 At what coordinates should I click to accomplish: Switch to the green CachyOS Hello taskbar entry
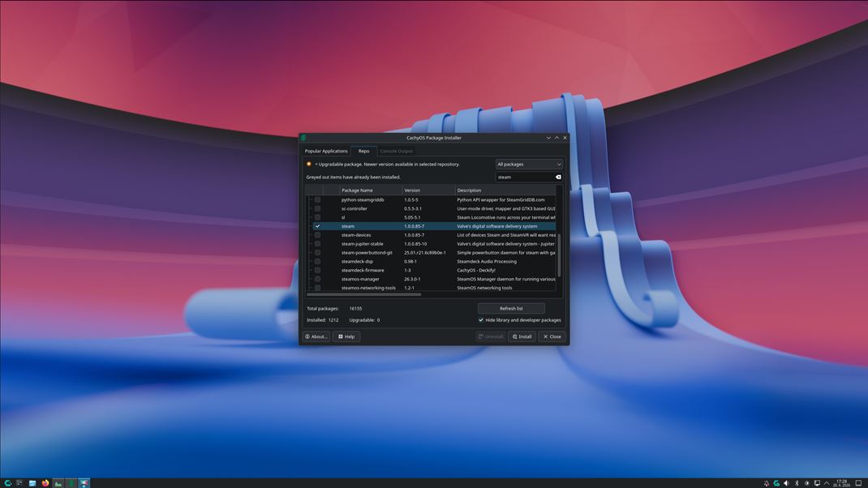(x=71, y=483)
